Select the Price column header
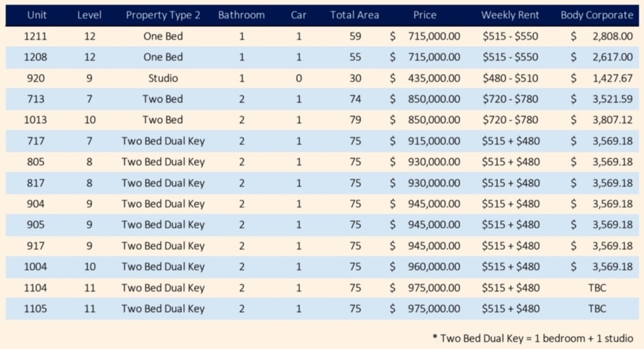The width and height of the screenshot is (644, 349). pos(425,15)
